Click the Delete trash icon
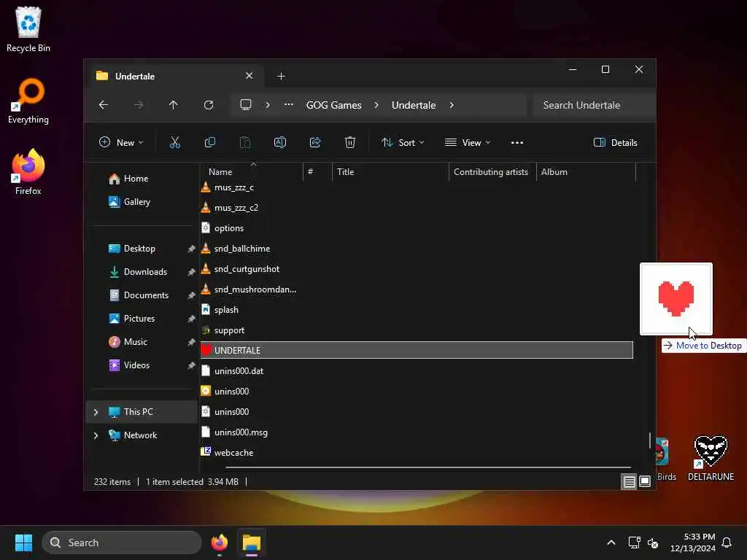 tap(350, 142)
